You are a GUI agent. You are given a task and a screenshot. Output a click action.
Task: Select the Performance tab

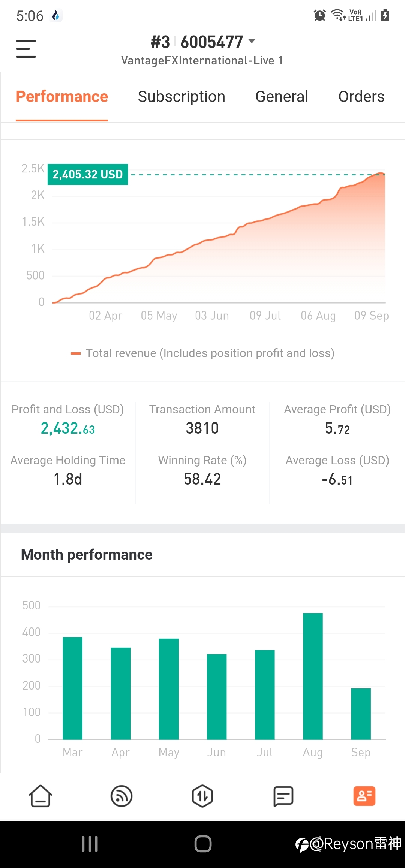coord(62,97)
